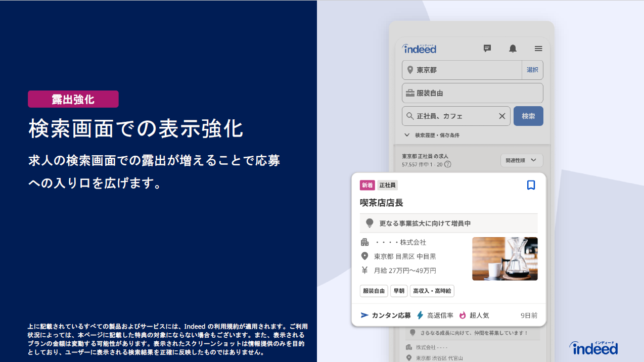The height and width of the screenshot is (362, 644).
Task: Open the notifications bell icon
Action: click(x=513, y=49)
